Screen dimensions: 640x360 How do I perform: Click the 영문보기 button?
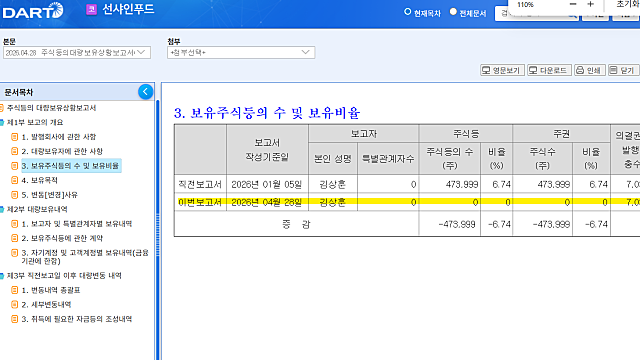(x=502, y=70)
